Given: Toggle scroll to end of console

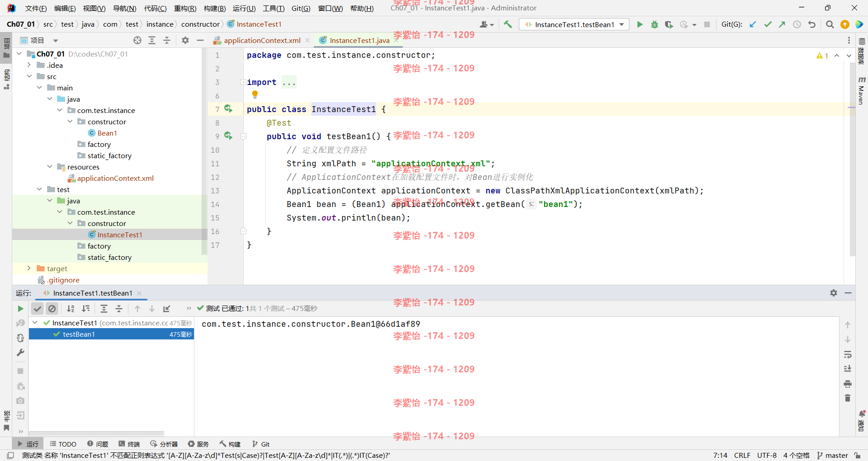Looking at the screenshot, I should tap(848, 369).
